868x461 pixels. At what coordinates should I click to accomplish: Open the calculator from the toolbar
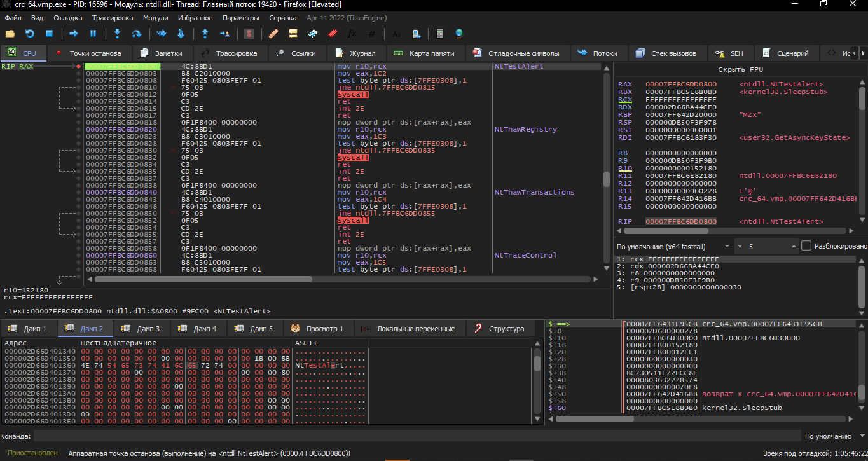[439, 33]
